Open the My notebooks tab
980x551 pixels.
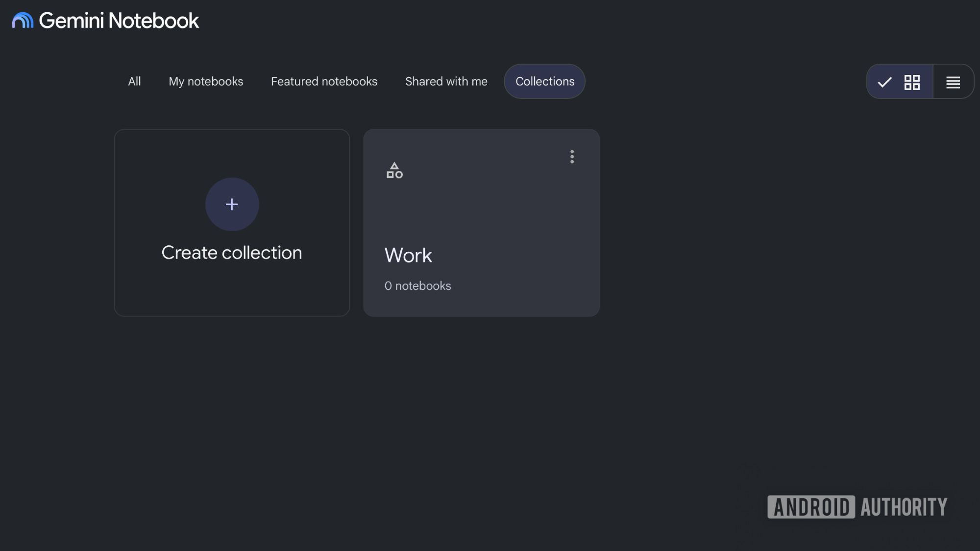coord(206,81)
